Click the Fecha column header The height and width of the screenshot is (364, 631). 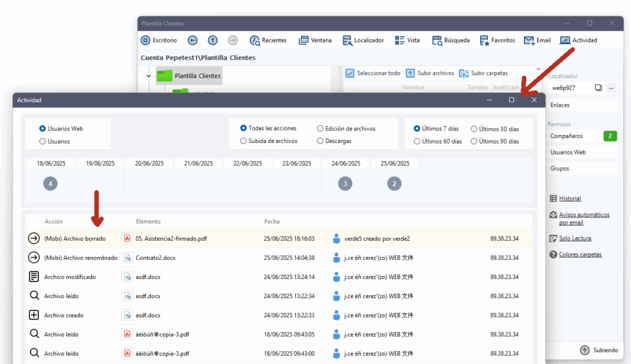(x=272, y=222)
